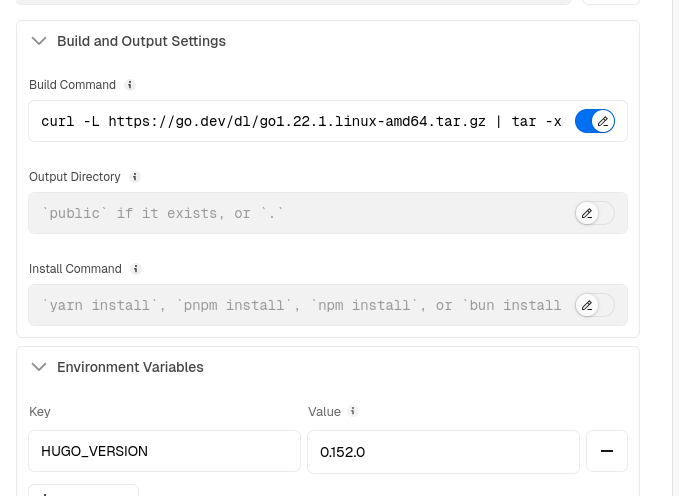Remove the HUGO_VERSION variable with minus button
Image resolution: width=679 pixels, height=496 pixels.
click(x=606, y=451)
